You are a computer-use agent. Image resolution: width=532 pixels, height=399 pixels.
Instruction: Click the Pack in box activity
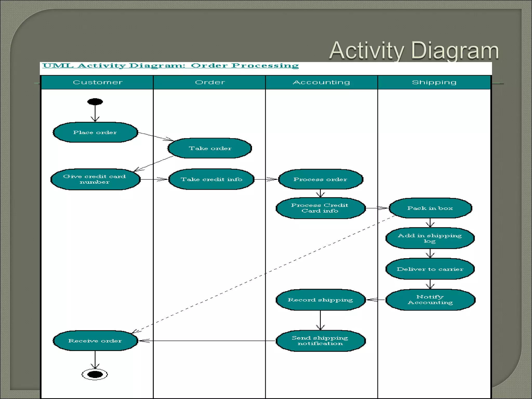coord(430,208)
